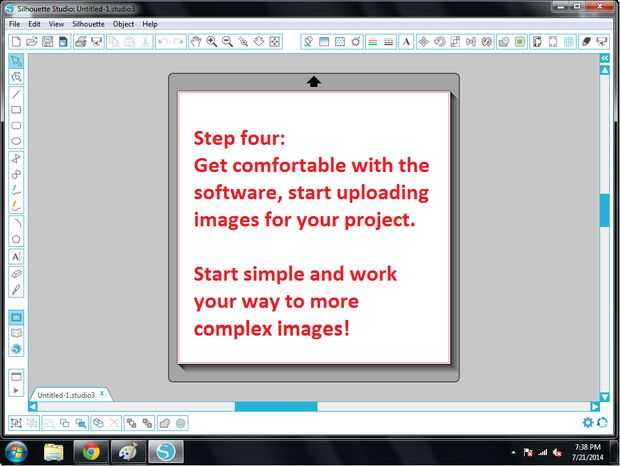Open Preferences gear at bottom right
Viewport: 620px width, 466px height.
coord(588,423)
